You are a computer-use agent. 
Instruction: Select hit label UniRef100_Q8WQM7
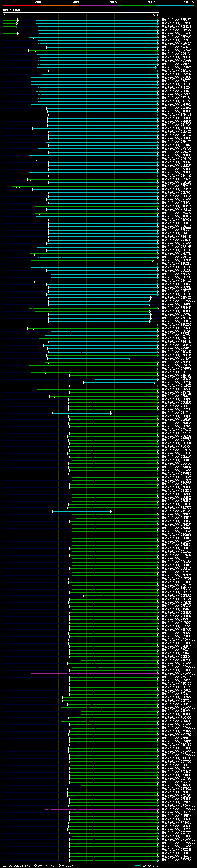(176, 417)
